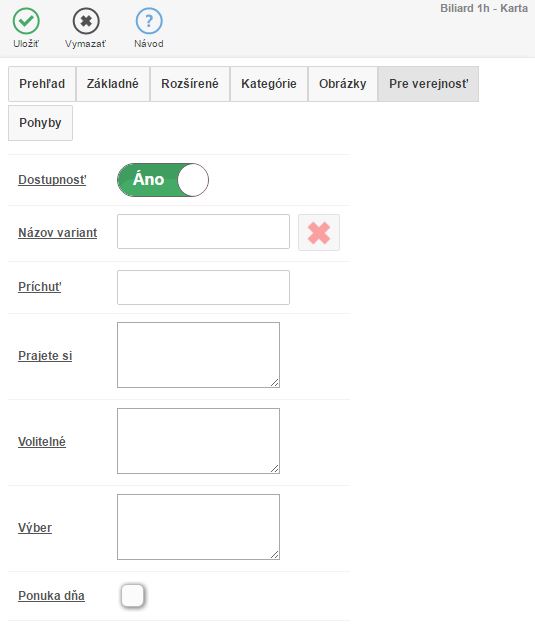Click the Výber text area resize handle
The width and height of the screenshot is (535, 629).
tap(275, 554)
